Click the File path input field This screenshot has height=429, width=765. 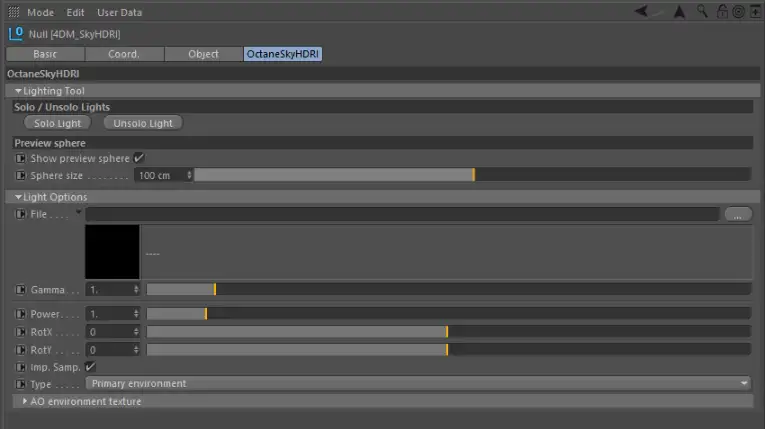click(403, 214)
